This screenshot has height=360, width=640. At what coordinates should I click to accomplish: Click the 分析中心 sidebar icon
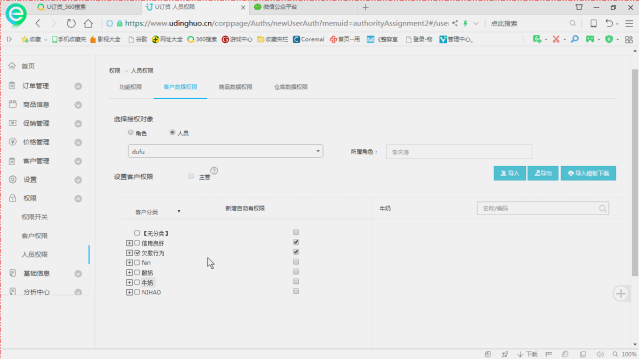13,292
